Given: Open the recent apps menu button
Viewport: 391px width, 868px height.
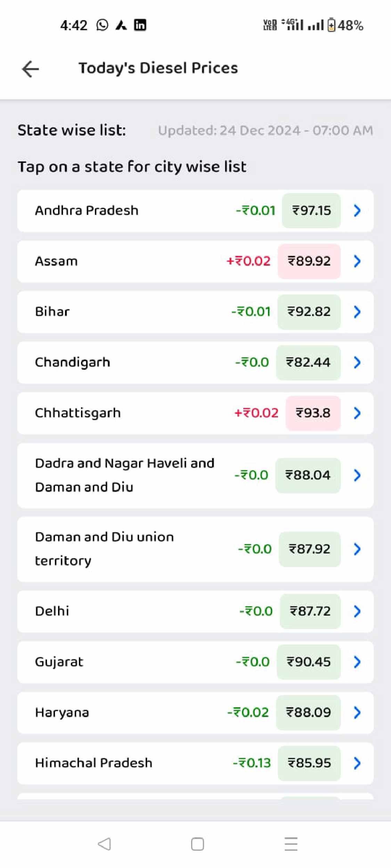Looking at the screenshot, I should pyautogui.click(x=291, y=844).
